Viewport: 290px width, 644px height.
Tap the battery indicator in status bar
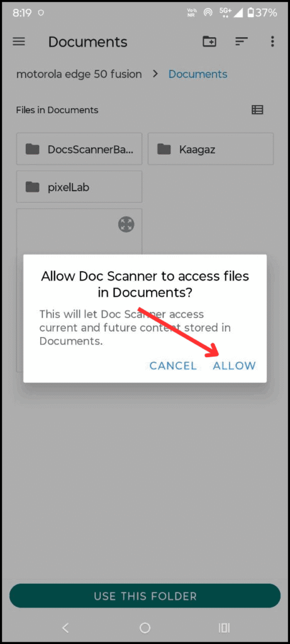click(x=262, y=13)
